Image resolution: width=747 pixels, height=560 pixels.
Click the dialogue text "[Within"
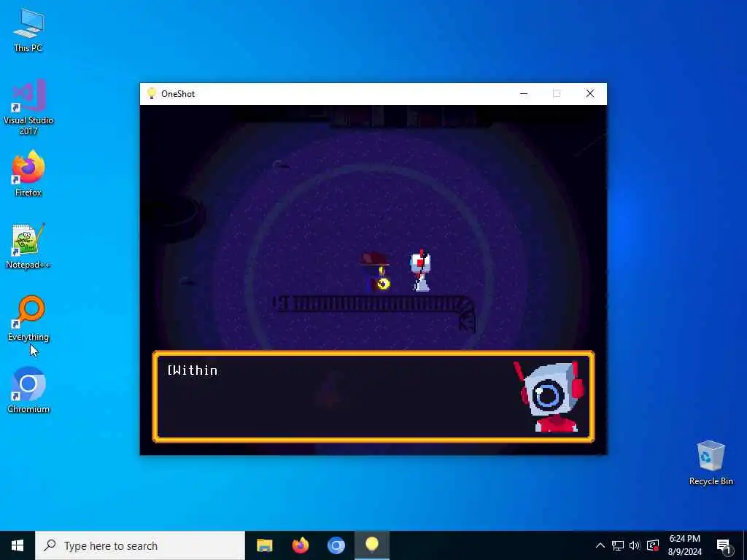pyautogui.click(x=193, y=370)
